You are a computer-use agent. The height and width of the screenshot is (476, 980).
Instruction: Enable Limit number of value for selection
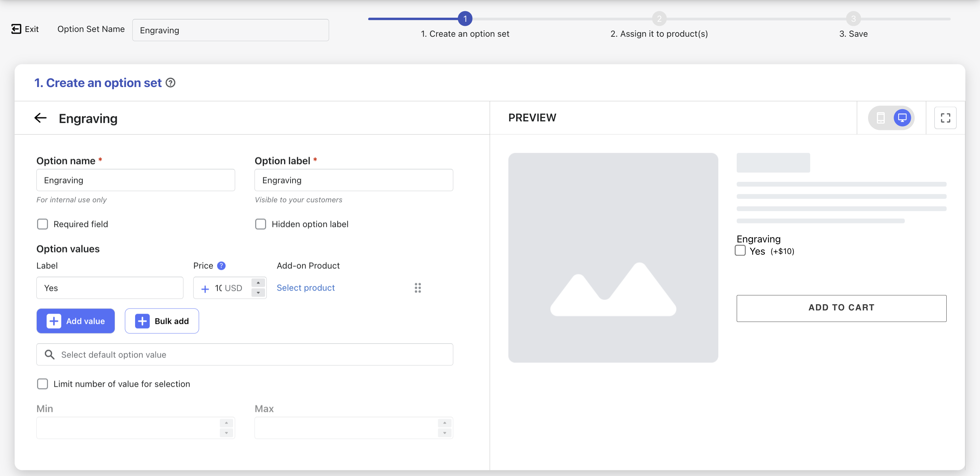pos(43,384)
